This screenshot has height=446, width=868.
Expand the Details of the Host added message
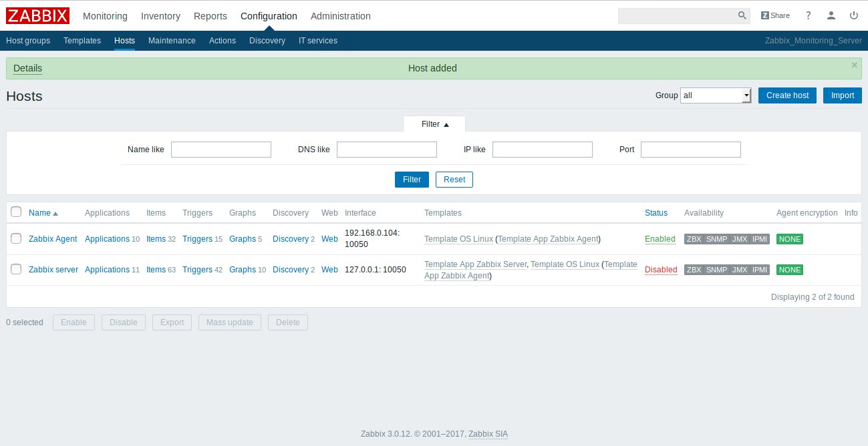tap(27, 68)
